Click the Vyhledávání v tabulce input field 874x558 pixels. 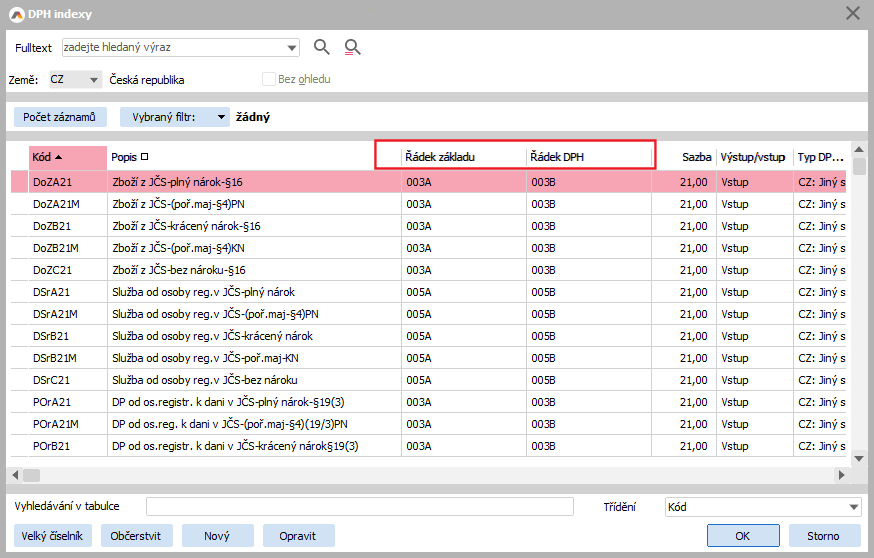coord(359,507)
